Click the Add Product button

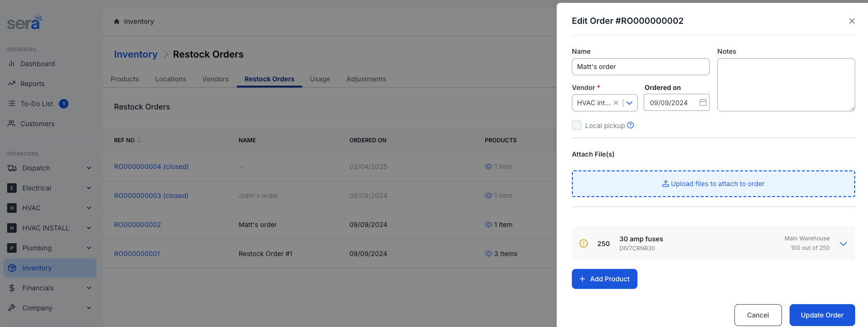click(x=605, y=279)
